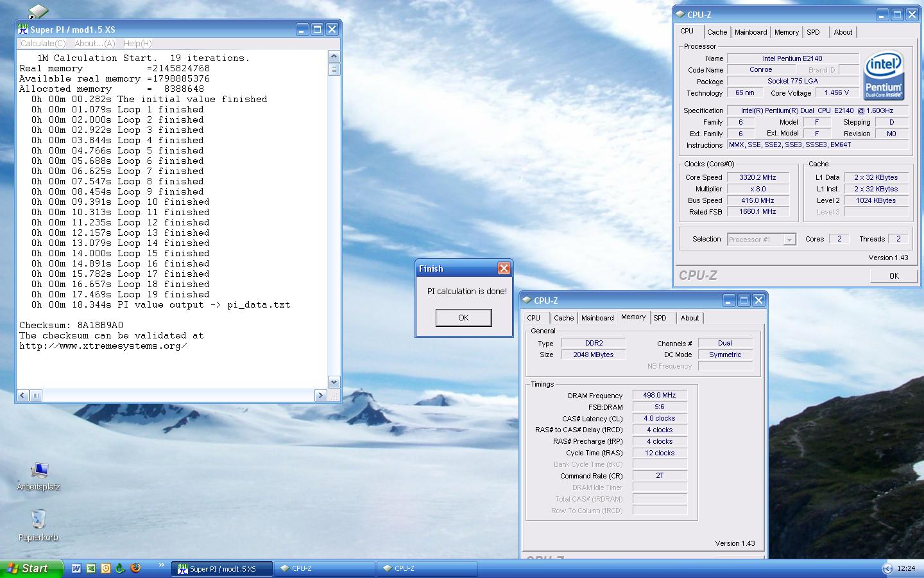This screenshot has height=578, width=924.
Task: Launch Word from the quick launch bar
Action: 76,568
